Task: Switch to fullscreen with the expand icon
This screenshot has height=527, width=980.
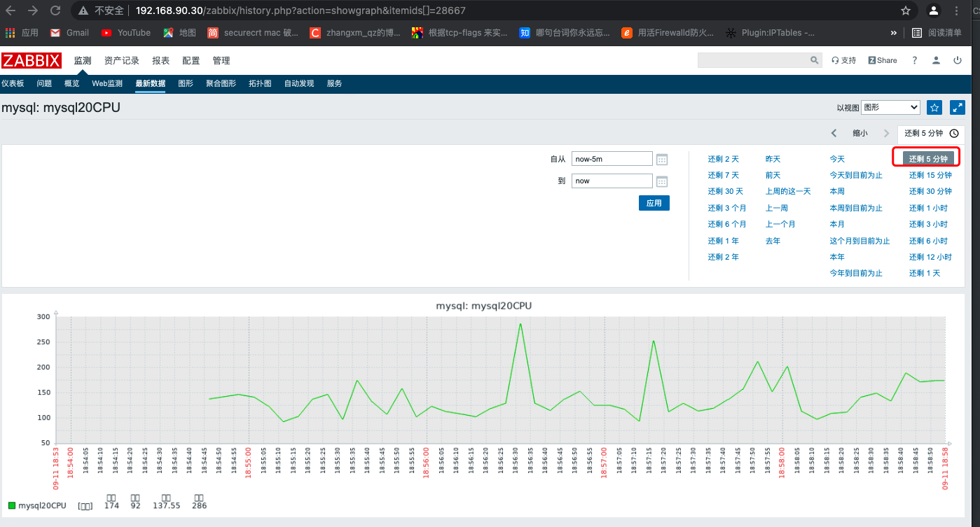Action: tap(958, 107)
